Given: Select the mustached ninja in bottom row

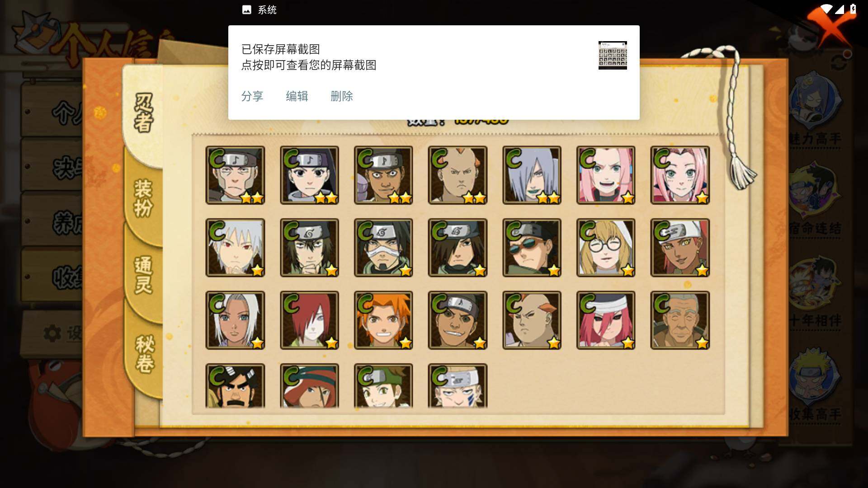Looking at the screenshot, I should 235,386.
